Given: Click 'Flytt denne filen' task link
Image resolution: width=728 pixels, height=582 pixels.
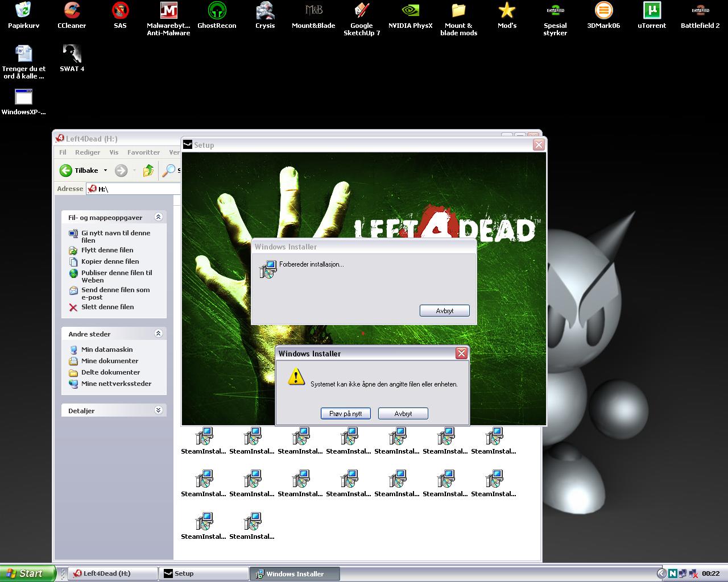Looking at the screenshot, I should 107,250.
